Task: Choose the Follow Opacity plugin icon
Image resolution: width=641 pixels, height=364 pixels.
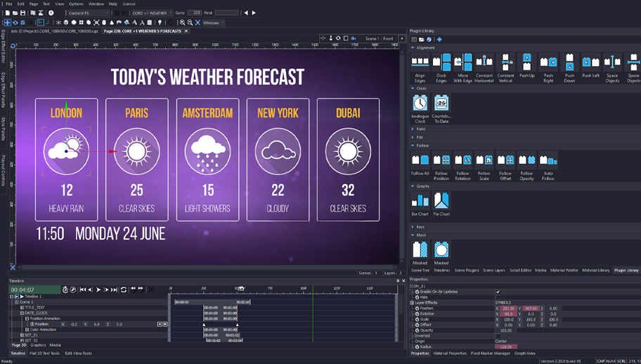Action: point(526,160)
